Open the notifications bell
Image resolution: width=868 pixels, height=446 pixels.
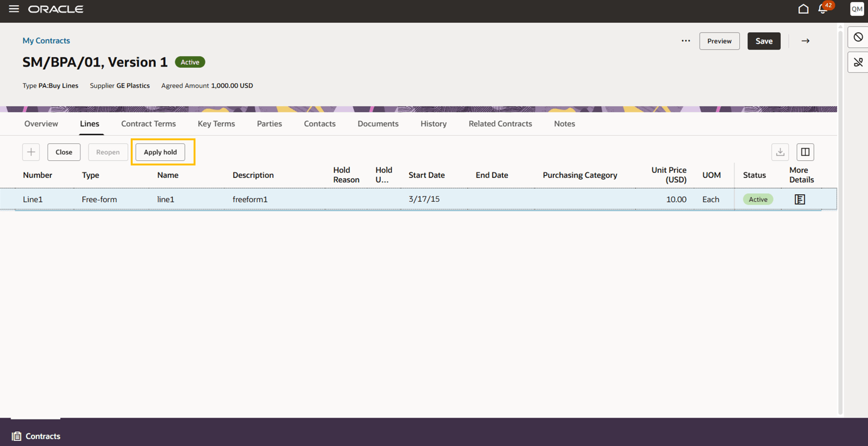[823, 9]
